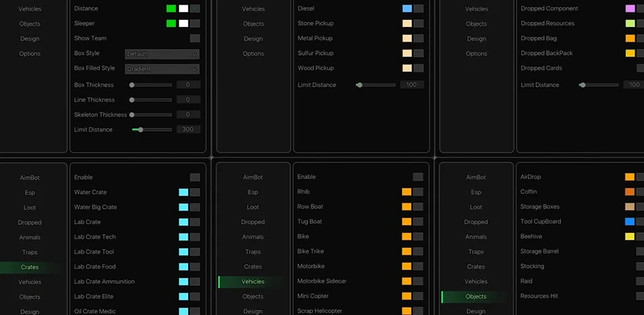
Task: Adjust the Line Thickness slider
Action: pyautogui.click(x=151, y=100)
